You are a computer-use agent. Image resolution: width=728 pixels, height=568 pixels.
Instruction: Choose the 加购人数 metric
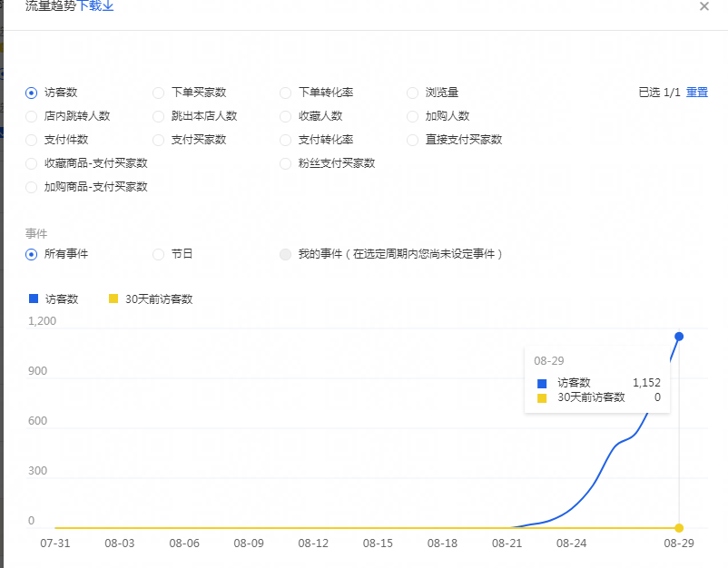pyautogui.click(x=413, y=116)
